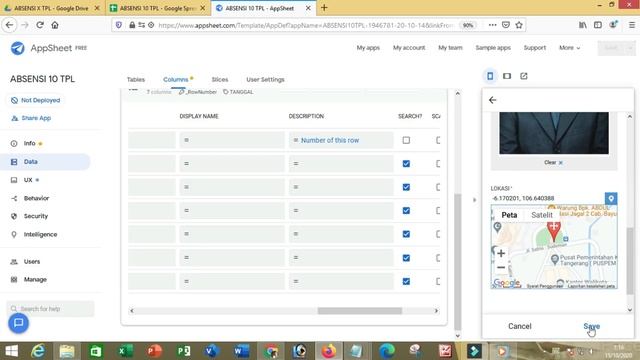Click the first row display name field
Image resolution: width=640 pixels, height=360 pixels.
[232, 140]
